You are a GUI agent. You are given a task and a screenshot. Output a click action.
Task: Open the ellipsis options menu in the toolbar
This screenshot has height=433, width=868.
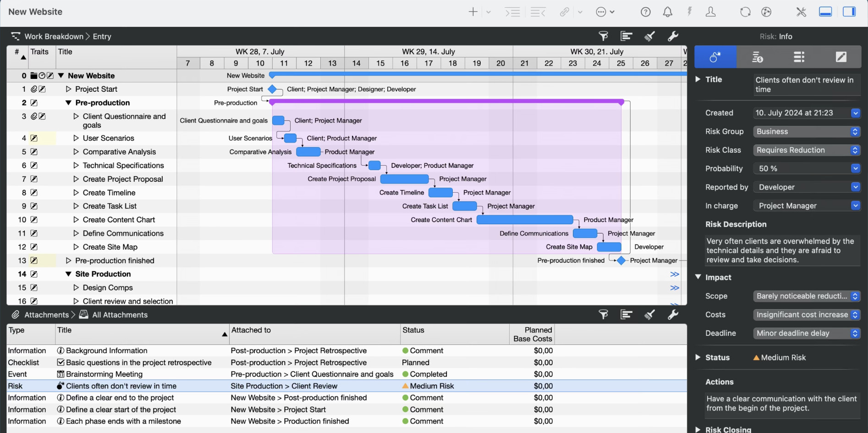point(602,11)
